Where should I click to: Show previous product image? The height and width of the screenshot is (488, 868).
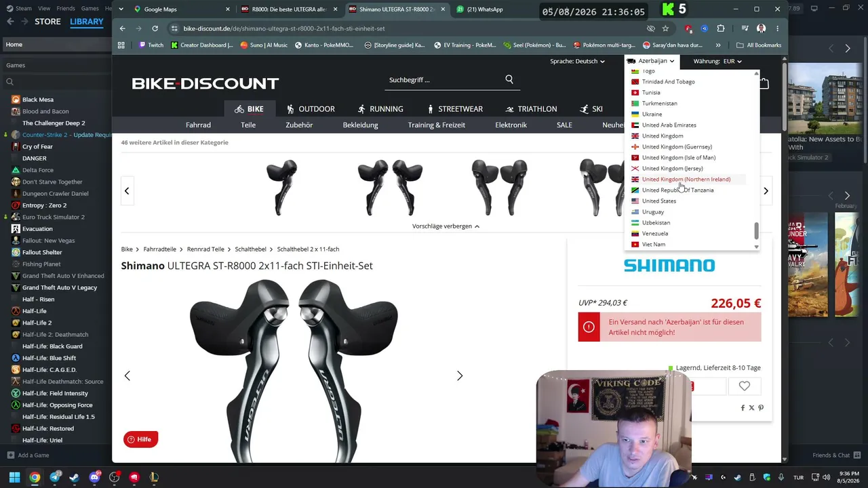click(x=127, y=375)
